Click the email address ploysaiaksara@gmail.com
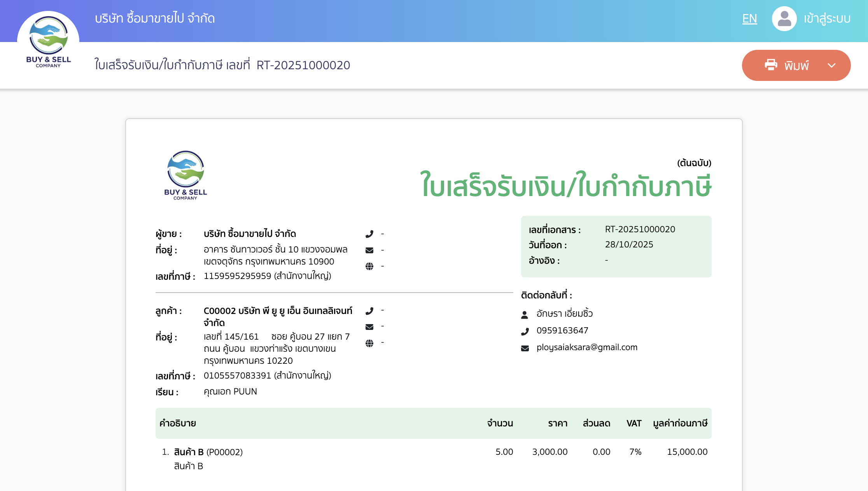The width and height of the screenshot is (868, 491). tap(587, 347)
